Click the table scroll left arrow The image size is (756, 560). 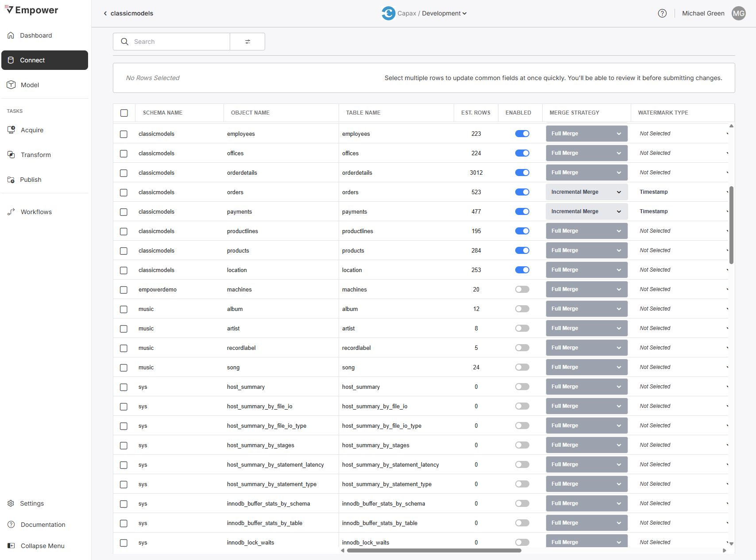[x=343, y=551]
